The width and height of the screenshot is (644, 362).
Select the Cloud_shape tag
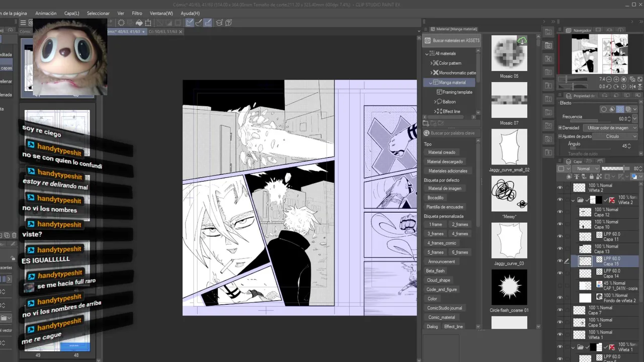[438, 280]
